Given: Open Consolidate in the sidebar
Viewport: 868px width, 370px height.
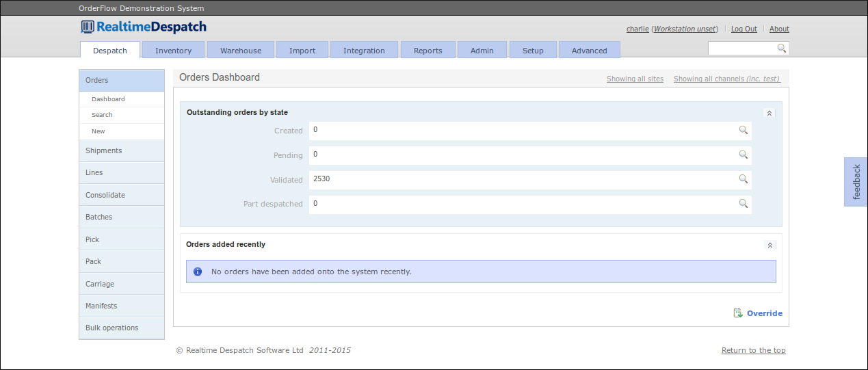Looking at the screenshot, I should pyautogui.click(x=122, y=195).
